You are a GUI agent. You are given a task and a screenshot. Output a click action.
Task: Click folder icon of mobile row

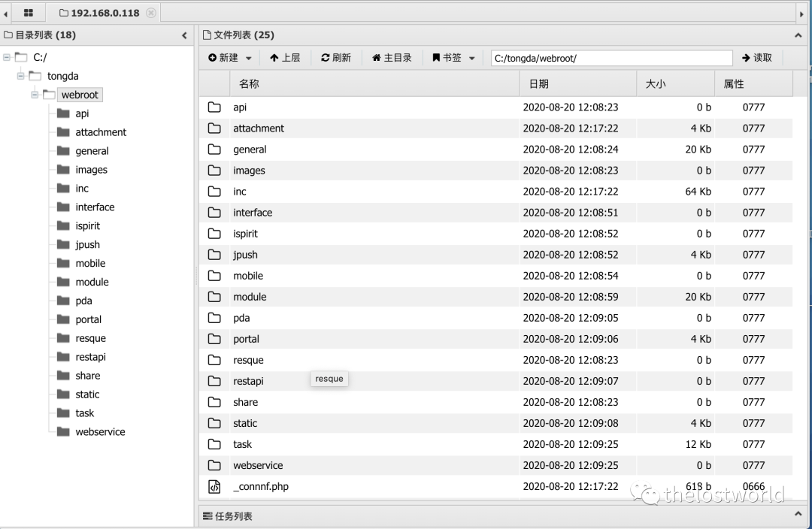(214, 276)
